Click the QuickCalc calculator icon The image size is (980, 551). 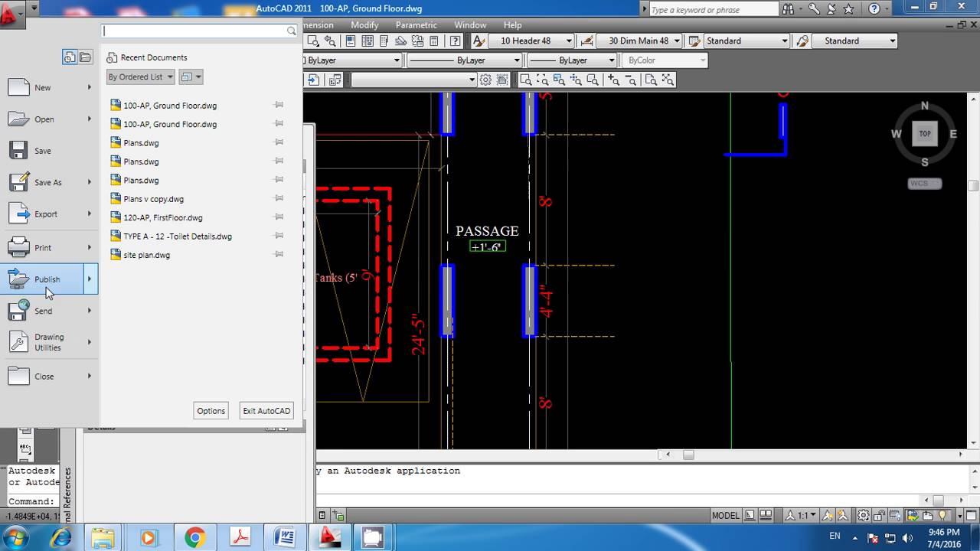(434, 41)
